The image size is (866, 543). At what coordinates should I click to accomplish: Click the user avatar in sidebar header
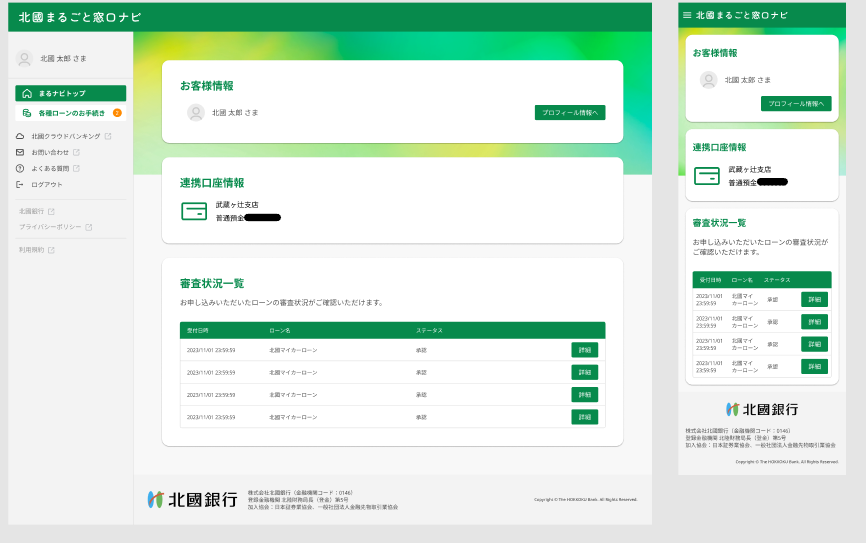tap(24, 59)
